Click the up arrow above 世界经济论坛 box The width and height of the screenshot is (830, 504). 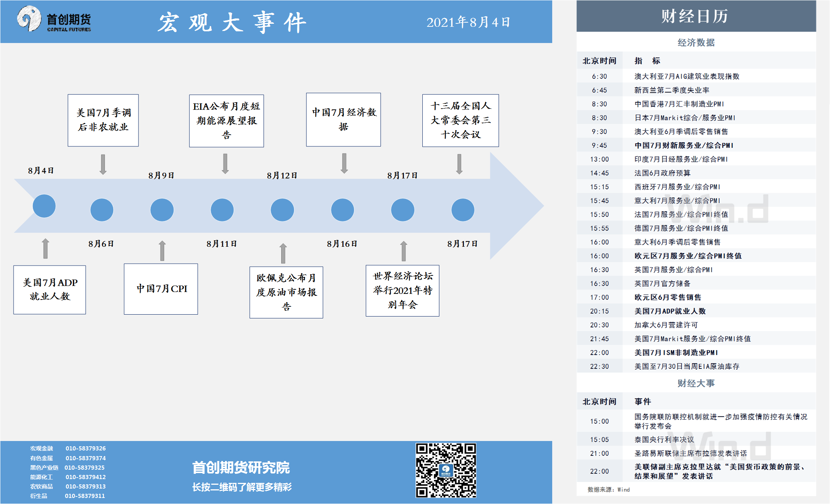(403, 251)
